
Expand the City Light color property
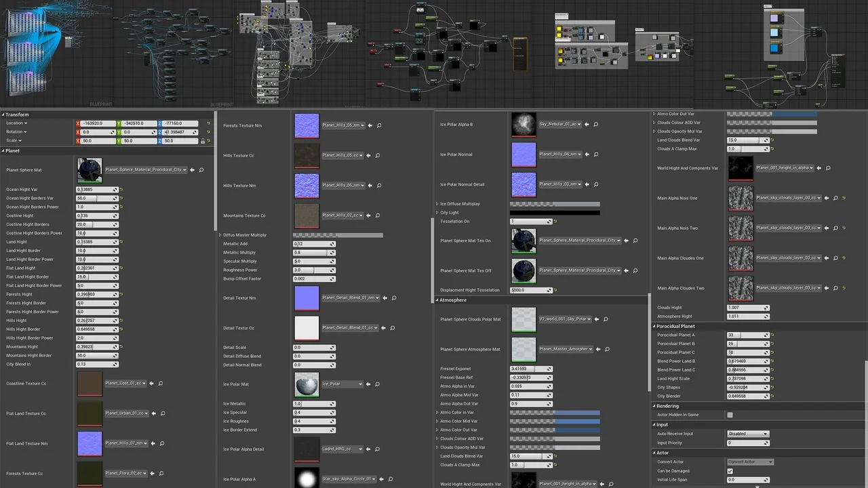(437, 213)
